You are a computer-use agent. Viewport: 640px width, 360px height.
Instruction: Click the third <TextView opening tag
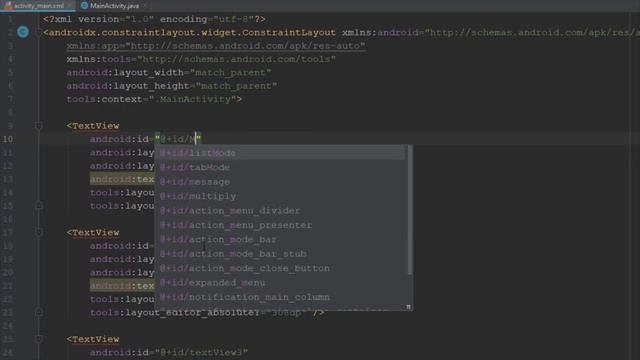pos(93,339)
